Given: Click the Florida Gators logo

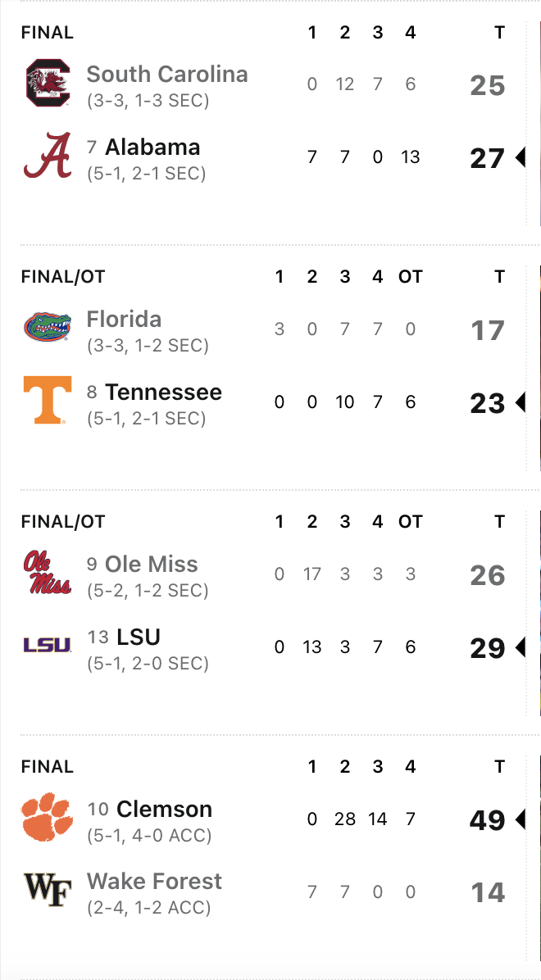Looking at the screenshot, I should click(x=48, y=327).
